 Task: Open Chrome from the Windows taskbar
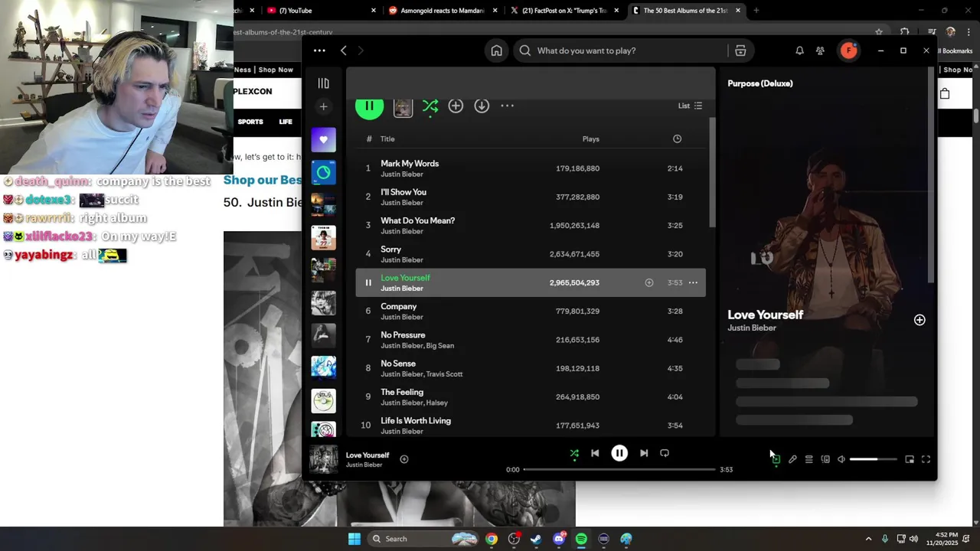point(492,539)
